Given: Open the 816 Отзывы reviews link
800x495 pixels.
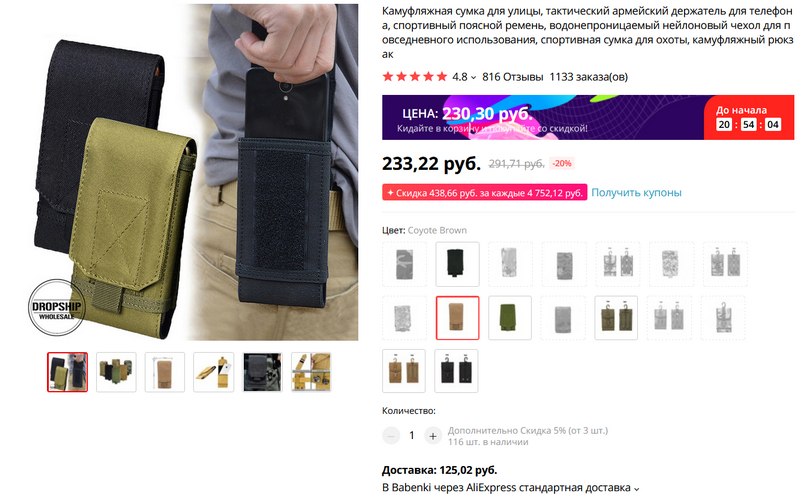Looking at the screenshot, I should pos(512,77).
